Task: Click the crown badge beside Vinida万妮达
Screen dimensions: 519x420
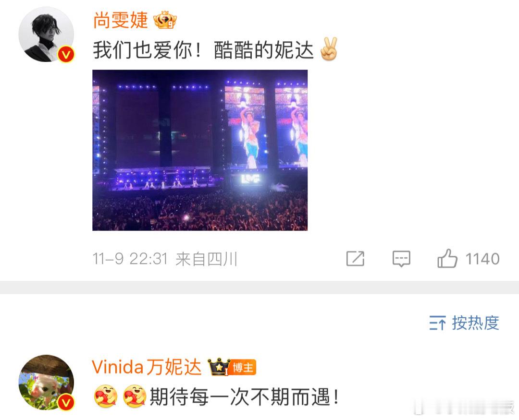Action: pyautogui.click(x=219, y=367)
